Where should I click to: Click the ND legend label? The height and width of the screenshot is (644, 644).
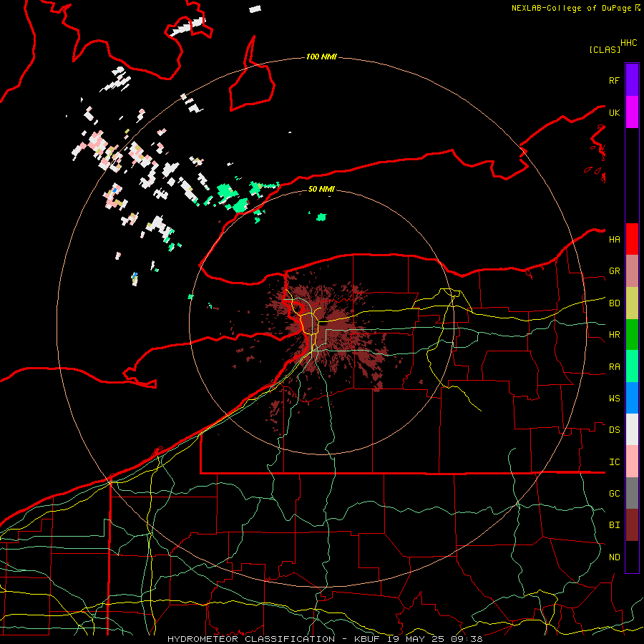point(614,557)
